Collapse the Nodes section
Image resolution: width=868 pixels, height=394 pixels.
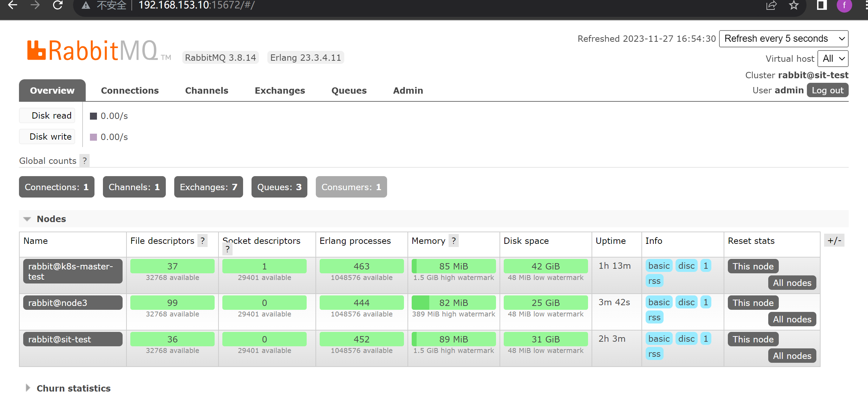pos(51,219)
